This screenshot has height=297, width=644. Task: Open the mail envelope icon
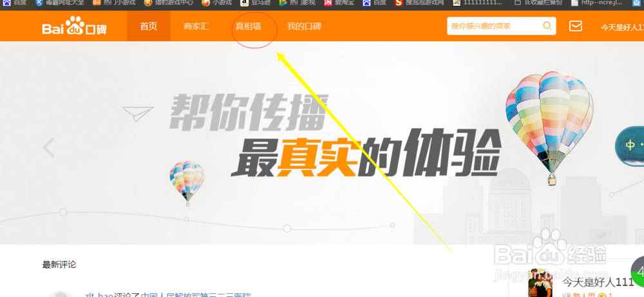575,26
